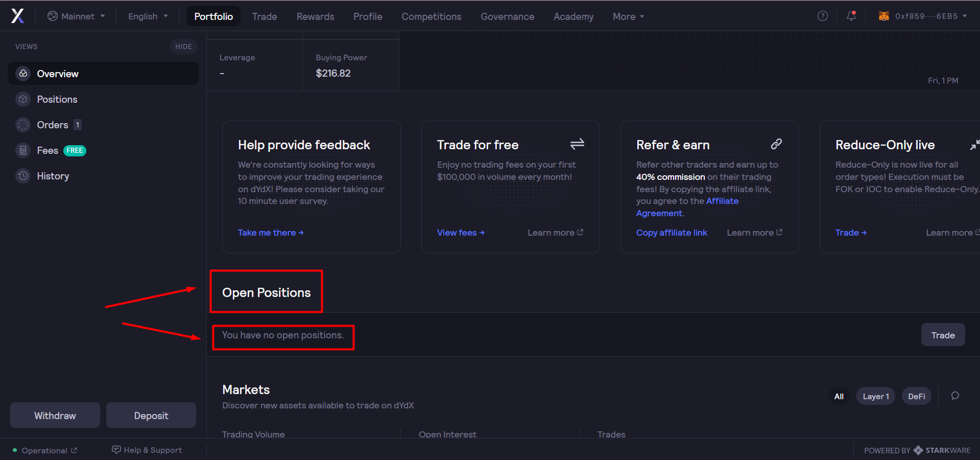This screenshot has width=980, height=460.
Task: Click the Trade link on Reduce-Only card
Action: point(851,233)
